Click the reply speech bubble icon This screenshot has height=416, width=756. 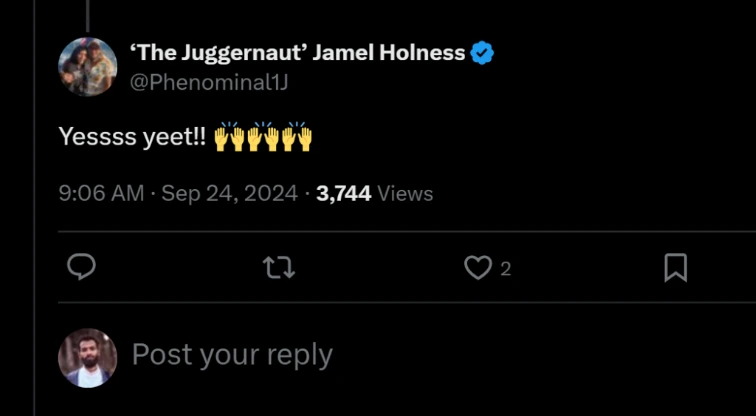81,267
